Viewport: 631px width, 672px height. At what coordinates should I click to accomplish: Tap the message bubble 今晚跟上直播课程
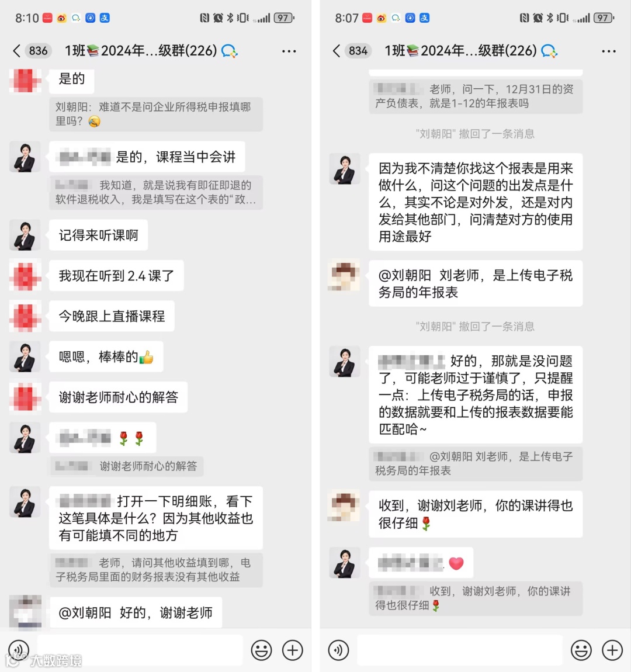pyautogui.click(x=112, y=316)
